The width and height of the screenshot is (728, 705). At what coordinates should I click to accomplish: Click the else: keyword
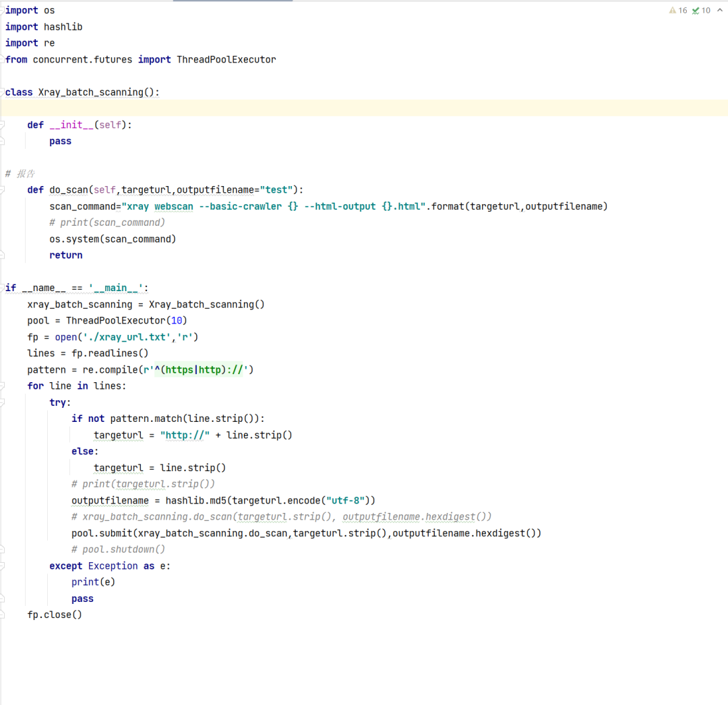pos(85,451)
